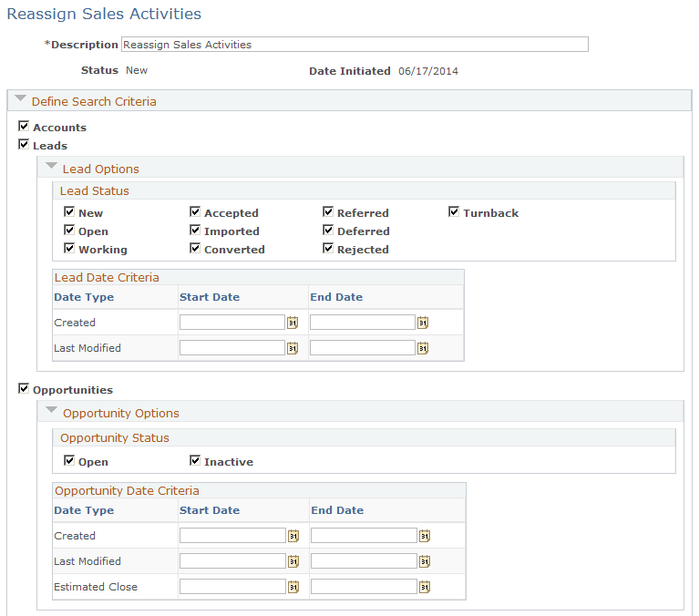Click the Estimated Close end date field
Screen dimensions: 699x616
point(364,587)
